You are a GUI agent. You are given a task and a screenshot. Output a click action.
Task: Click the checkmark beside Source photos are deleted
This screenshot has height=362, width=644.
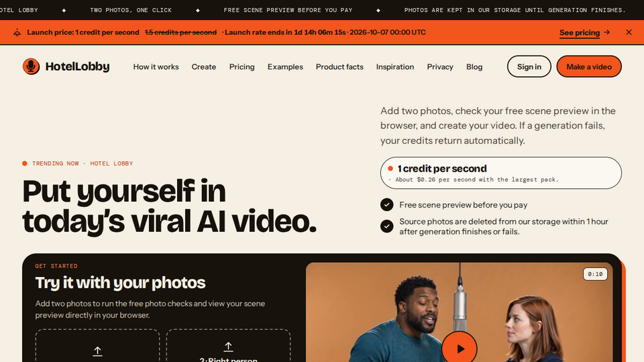386,226
